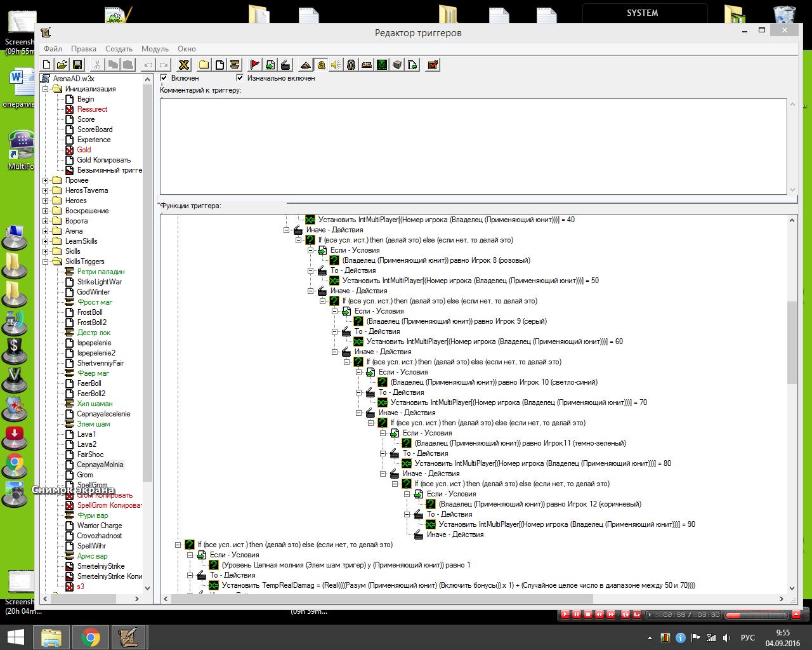Select the Установить TempRealDamag action
Viewport: 812px width, 650px height.
458,585
